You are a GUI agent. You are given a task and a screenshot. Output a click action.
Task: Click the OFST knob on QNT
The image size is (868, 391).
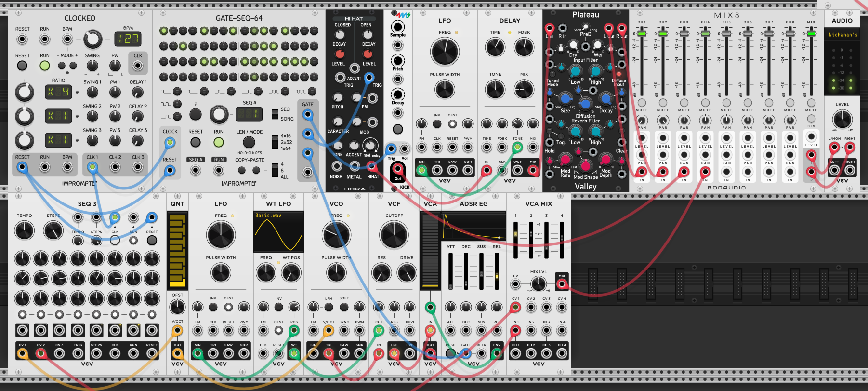pos(177,307)
